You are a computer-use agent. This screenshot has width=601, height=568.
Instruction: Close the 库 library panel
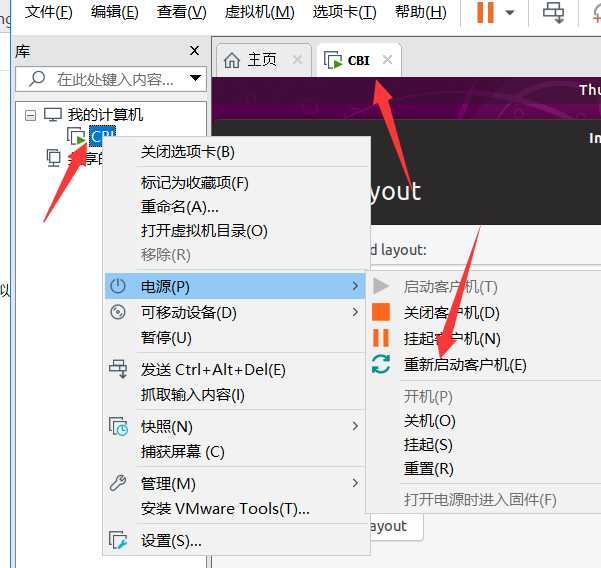[194, 51]
